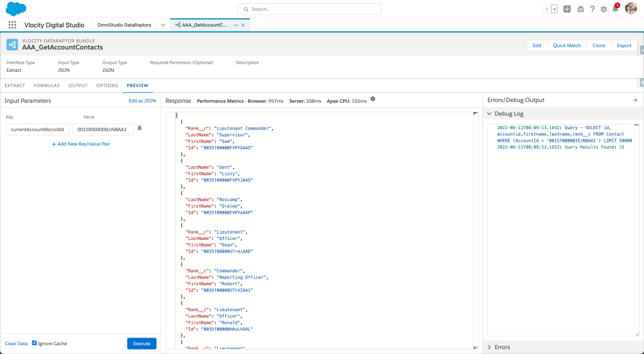Screen dimensions: 644x354
Task: Open the App Launcher grid icon
Action: pos(13,25)
